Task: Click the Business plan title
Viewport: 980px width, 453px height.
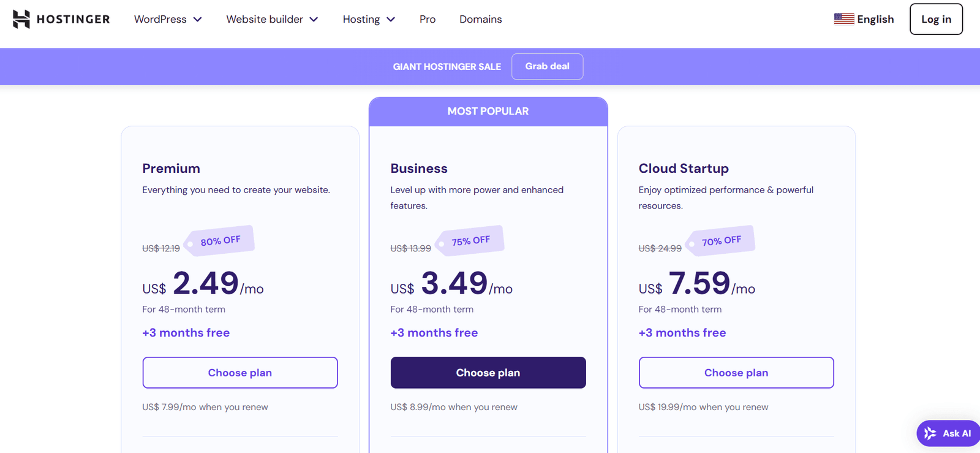Action: pos(419,169)
